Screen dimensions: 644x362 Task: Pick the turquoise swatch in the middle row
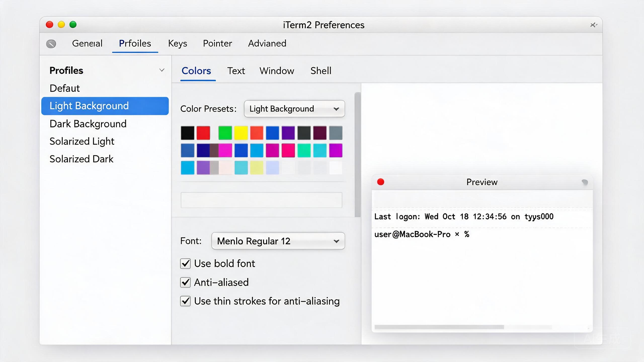point(320,150)
